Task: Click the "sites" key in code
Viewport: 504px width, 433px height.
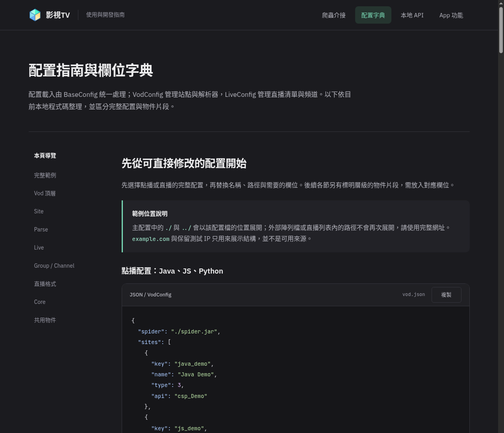Action: click(x=150, y=342)
